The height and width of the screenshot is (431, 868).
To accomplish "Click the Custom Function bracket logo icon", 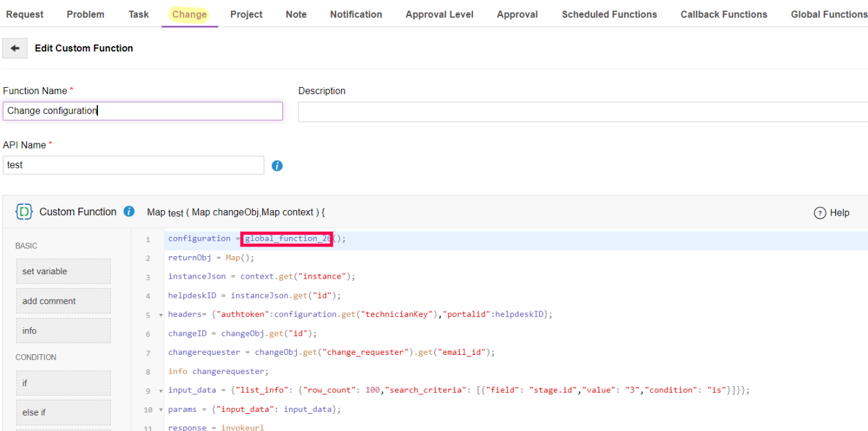I will [x=24, y=212].
